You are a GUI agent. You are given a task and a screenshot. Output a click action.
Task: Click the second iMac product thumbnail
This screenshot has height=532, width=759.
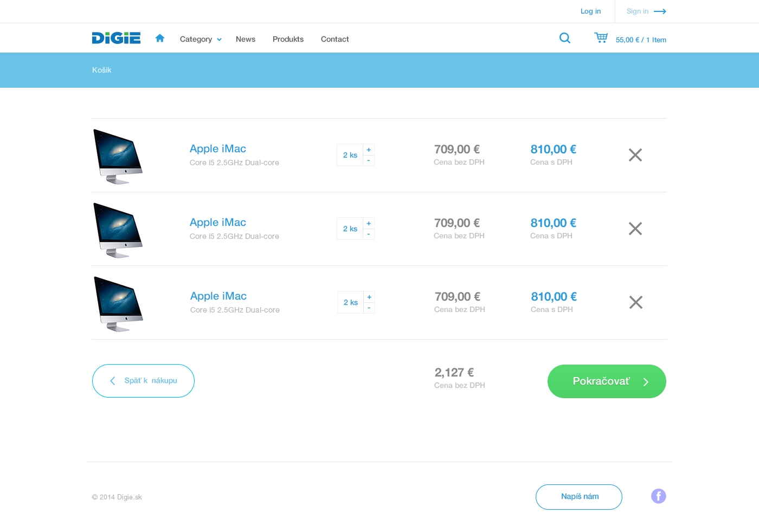pos(118,230)
